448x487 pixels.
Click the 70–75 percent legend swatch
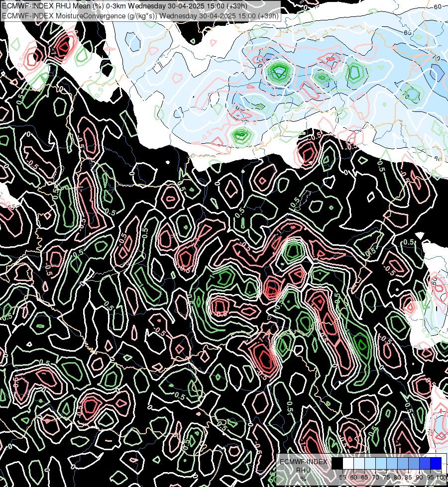(x=381, y=463)
